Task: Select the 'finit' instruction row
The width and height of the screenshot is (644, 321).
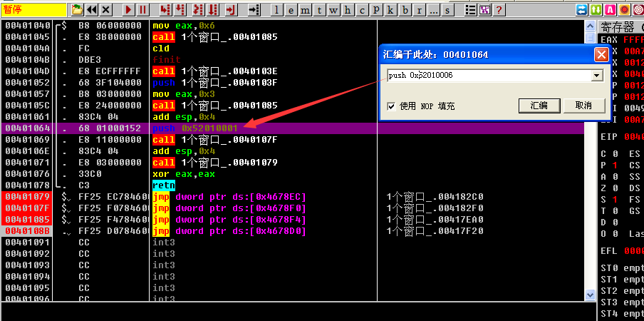Action: [292, 60]
